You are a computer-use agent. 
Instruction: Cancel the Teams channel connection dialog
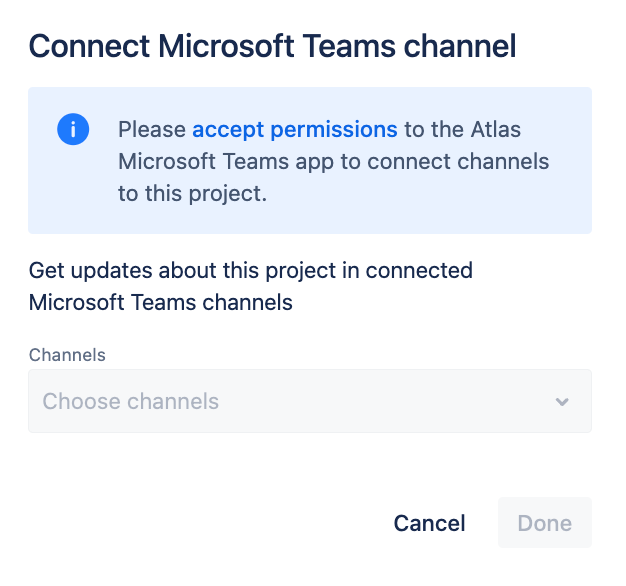(430, 523)
